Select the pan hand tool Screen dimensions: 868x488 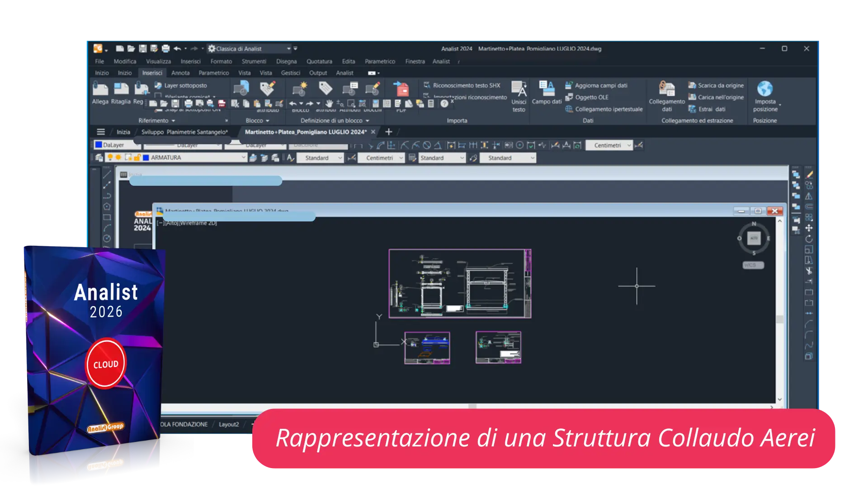[x=329, y=103]
